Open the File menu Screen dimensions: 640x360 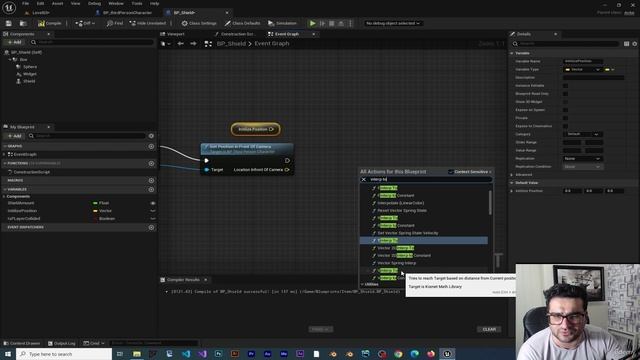pos(25,3)
